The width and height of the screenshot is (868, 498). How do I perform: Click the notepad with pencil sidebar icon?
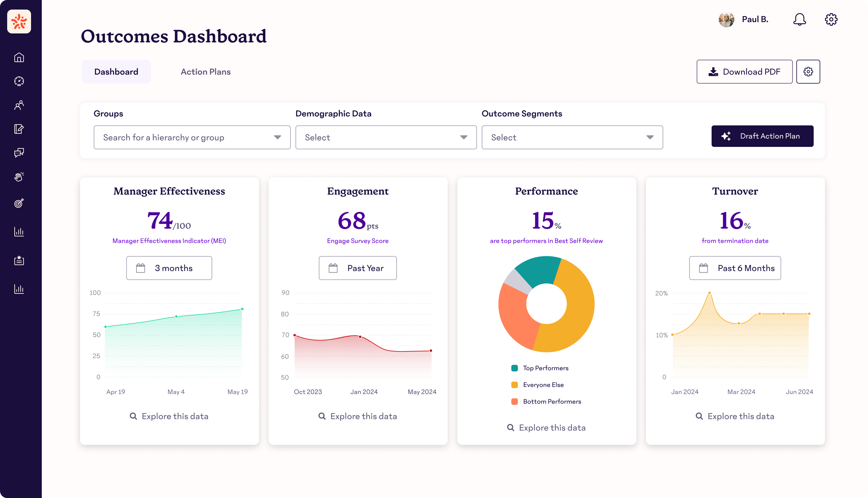19,129
